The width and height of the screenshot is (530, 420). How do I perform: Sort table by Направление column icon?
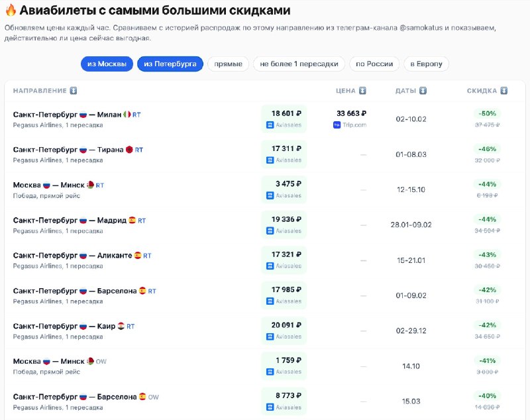tap(74, 91)
